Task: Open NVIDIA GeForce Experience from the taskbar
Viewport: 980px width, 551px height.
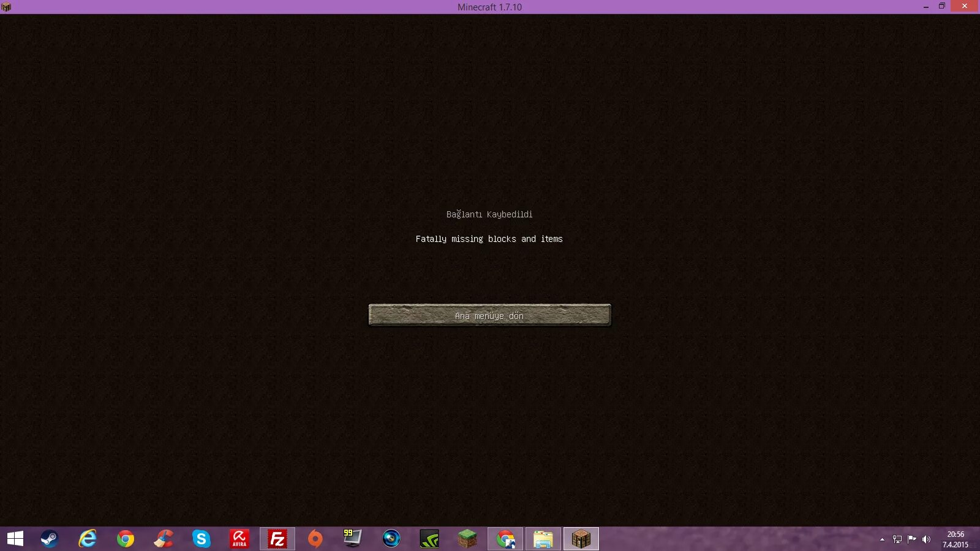Action: [x=429, y=539]
